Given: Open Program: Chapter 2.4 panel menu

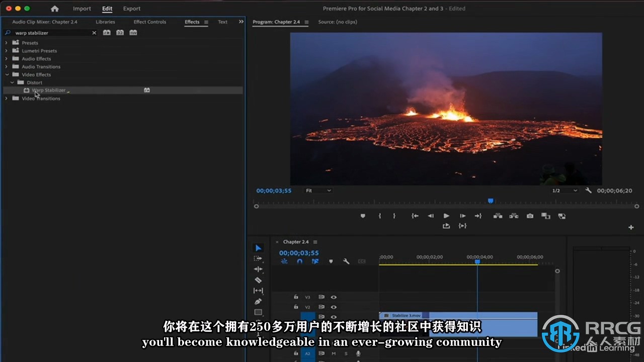Looking at the screenshot, I should 306,22.
